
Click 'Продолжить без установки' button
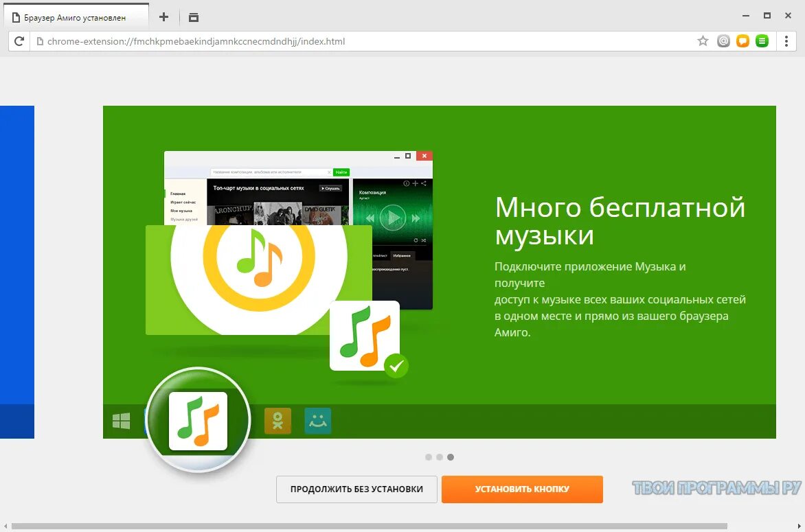[356, 489]
